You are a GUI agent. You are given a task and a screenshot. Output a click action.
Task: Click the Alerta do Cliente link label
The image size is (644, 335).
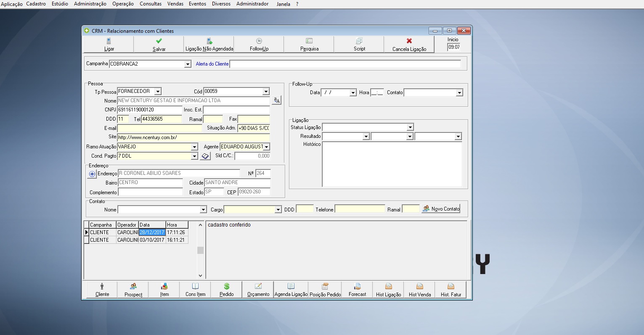[212, 64]
